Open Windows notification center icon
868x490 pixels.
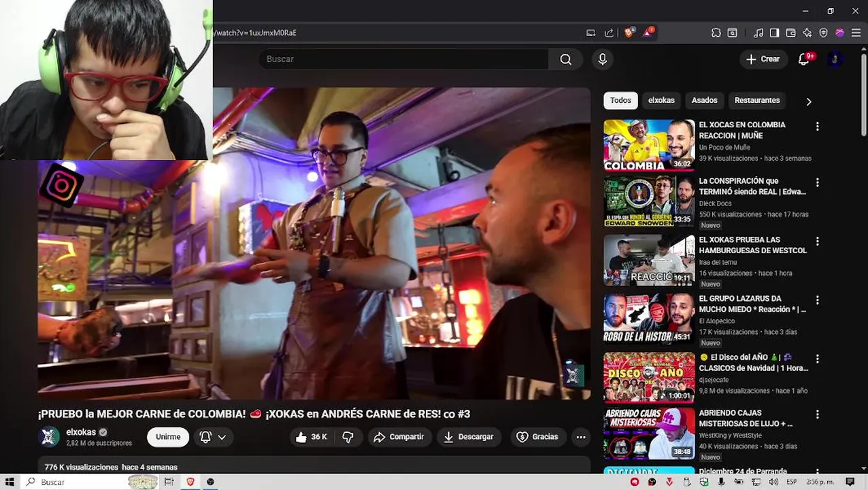[x=850, y=482]
